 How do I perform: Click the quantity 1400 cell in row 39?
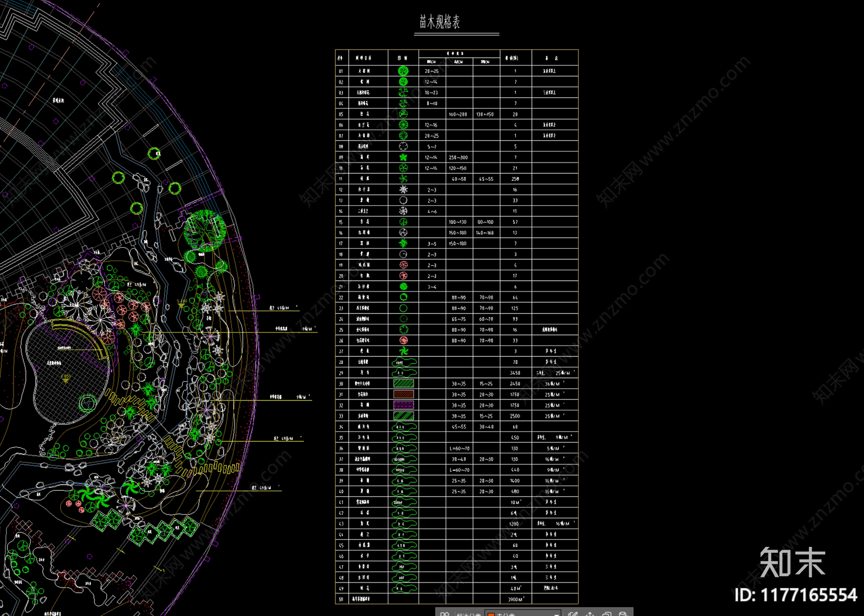pyautogui.click(x=515, y=480)
